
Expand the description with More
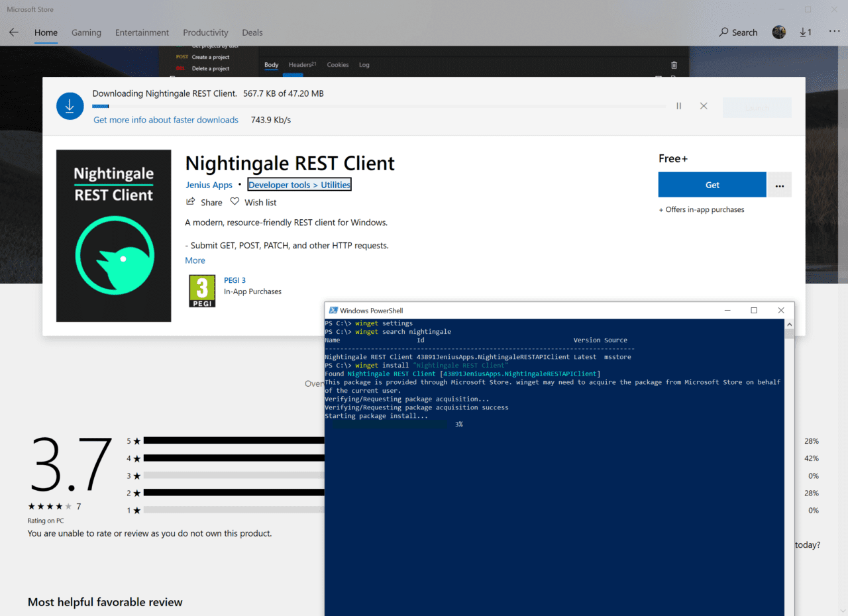point(195,260)
